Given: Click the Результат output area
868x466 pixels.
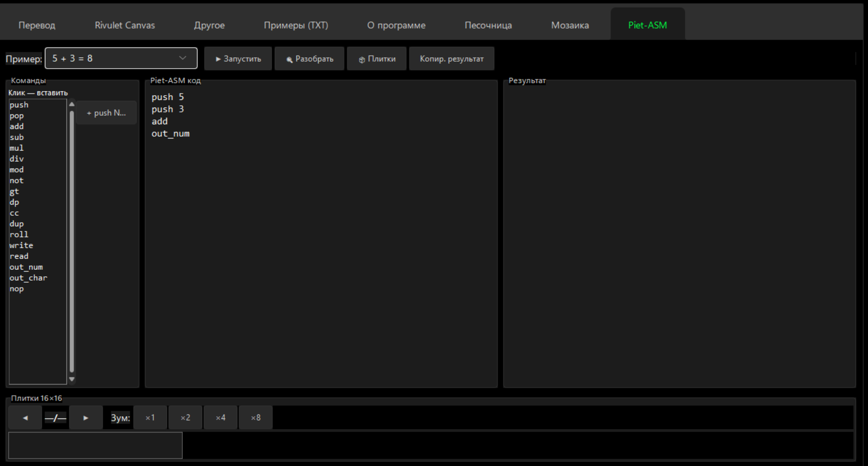Looking at the screenshot, I should click(679, 236).
